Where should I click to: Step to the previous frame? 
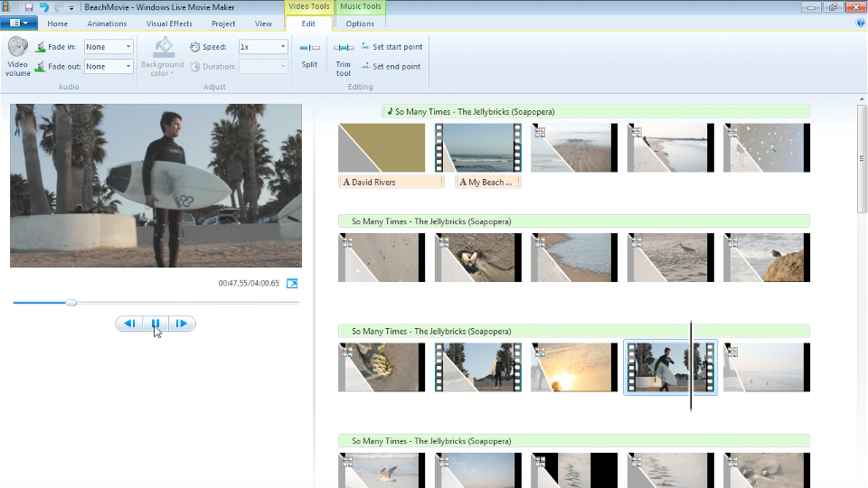[x=129, y=324]
